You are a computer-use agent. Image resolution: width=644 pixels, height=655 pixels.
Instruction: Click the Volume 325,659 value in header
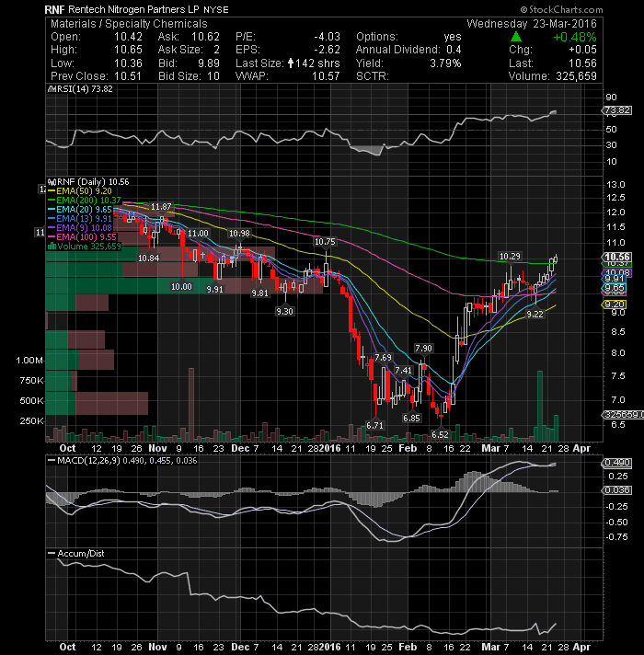click(x=576, y=76)
